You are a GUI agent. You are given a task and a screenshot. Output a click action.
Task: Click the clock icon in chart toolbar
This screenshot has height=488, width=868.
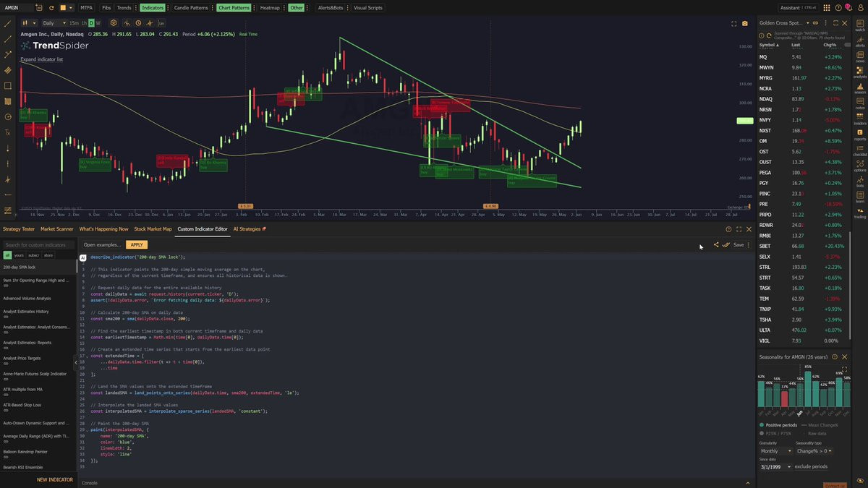pyautogui.click(x=138, y=23)
